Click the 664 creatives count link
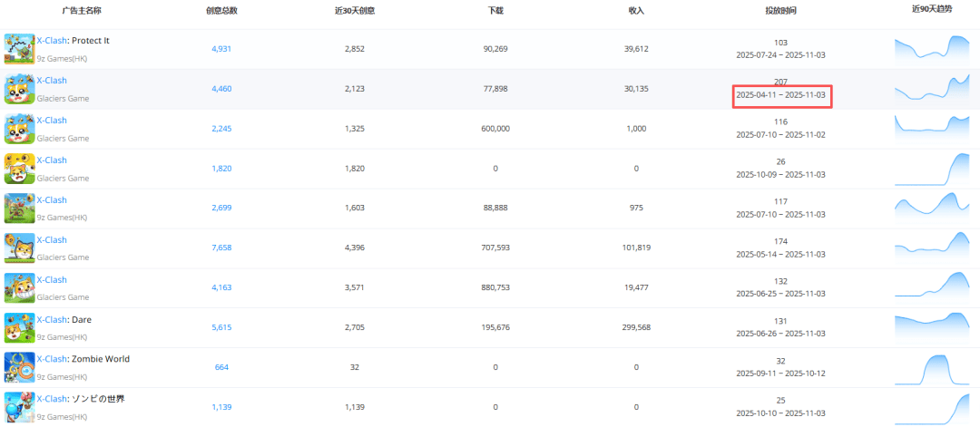 tap(221, 367)
